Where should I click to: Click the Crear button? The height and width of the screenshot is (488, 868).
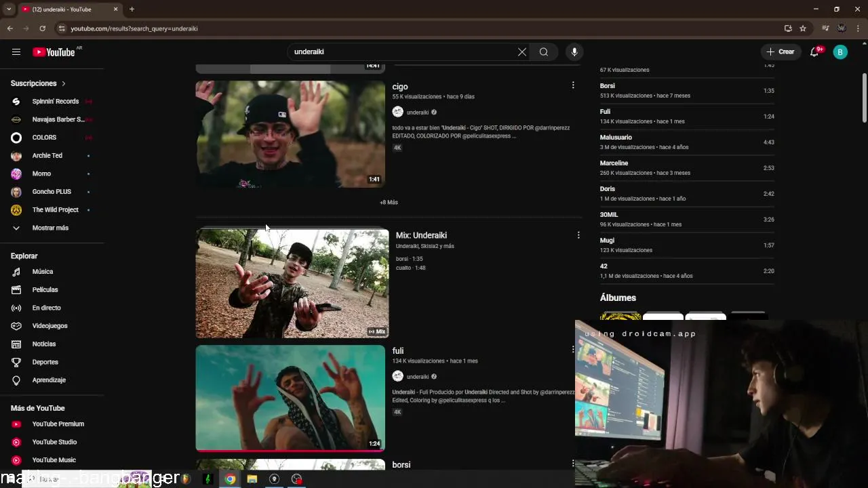tap(781, 52)
